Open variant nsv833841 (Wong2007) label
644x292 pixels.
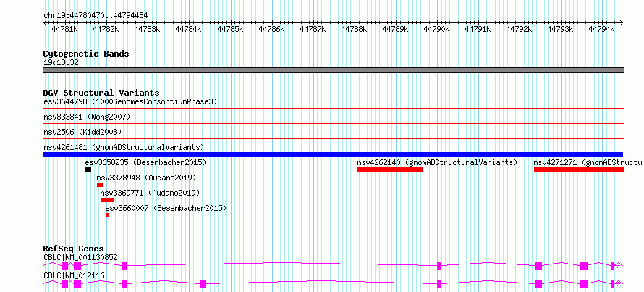pyautogui.click(x=87, y=117)
